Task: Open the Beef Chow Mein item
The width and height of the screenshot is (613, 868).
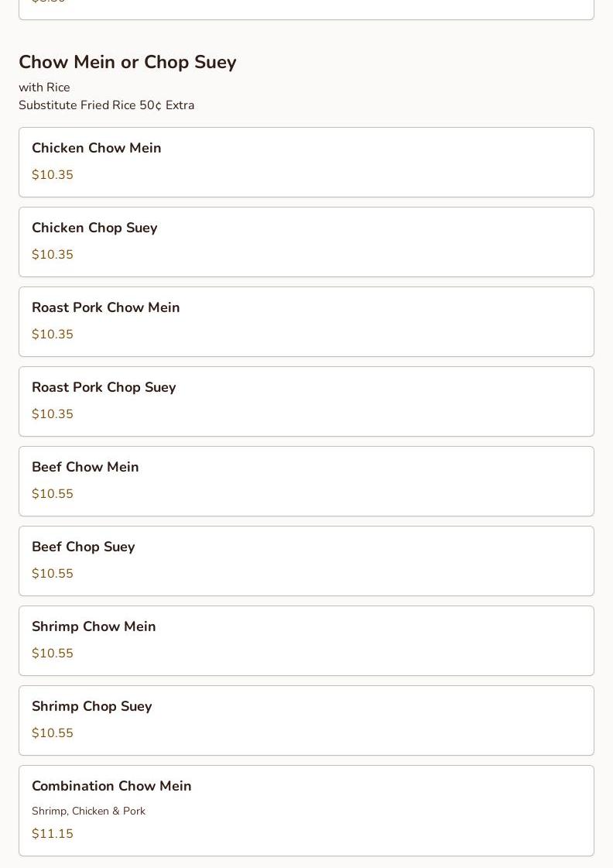Action: [x=306, y=481]
